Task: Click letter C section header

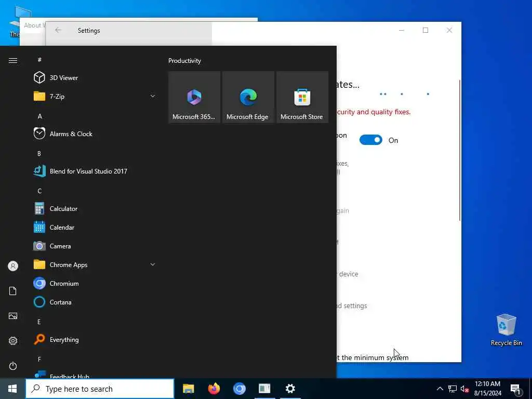Action: (x=39, y=191)
